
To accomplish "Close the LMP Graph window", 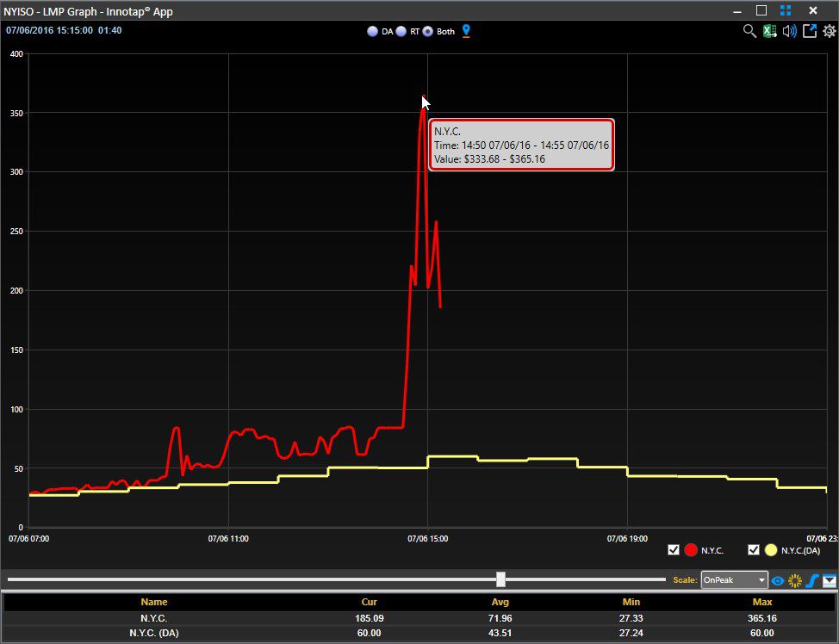I will click(813, 10).
